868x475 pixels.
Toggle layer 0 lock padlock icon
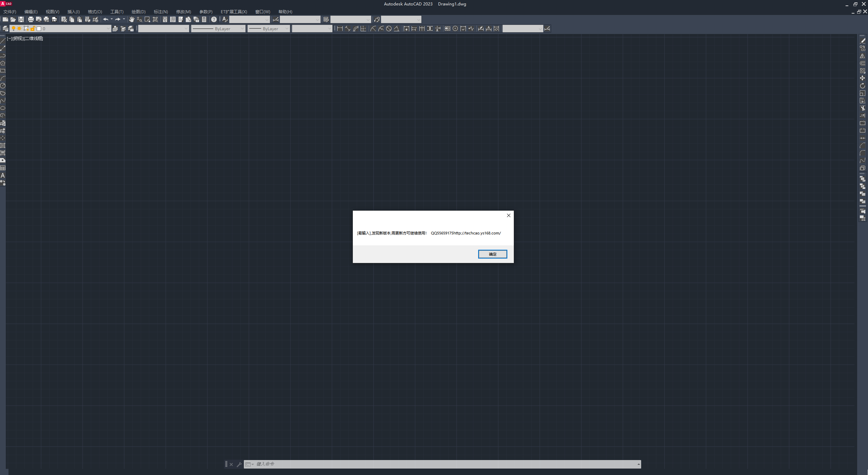coord(33,29)
